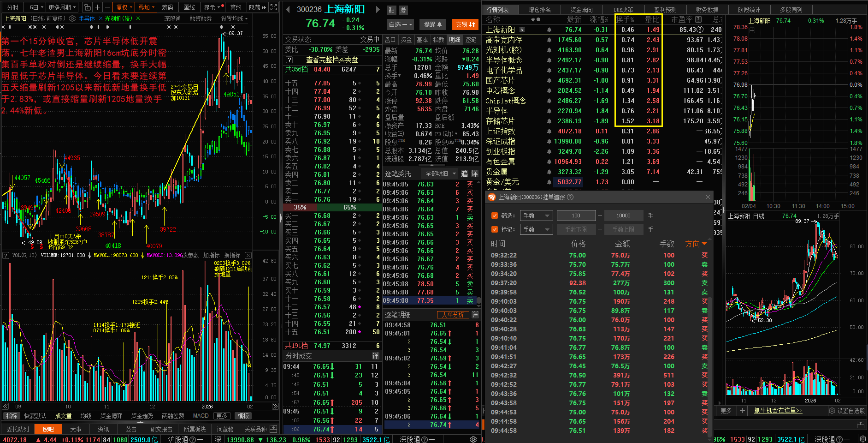The height and width of the screenshot is (443, 868).
Task: Click the orange 交易 button
Action: point(465,24)
